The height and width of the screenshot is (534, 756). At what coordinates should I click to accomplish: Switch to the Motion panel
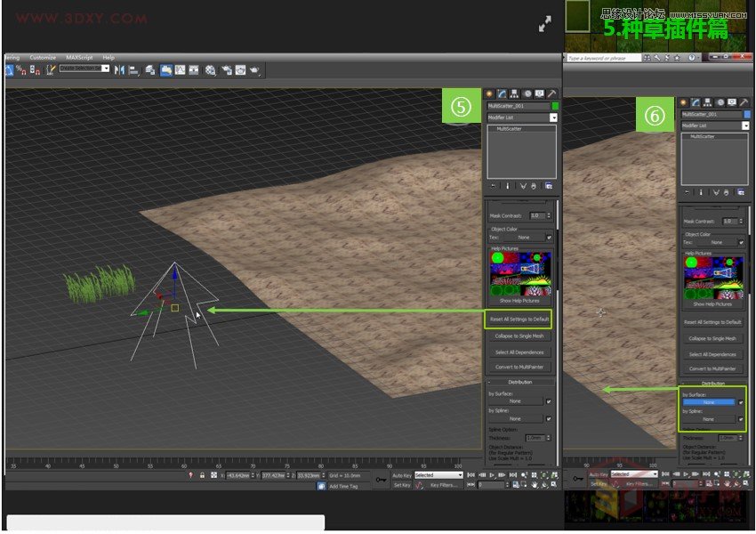click(527, 93)
